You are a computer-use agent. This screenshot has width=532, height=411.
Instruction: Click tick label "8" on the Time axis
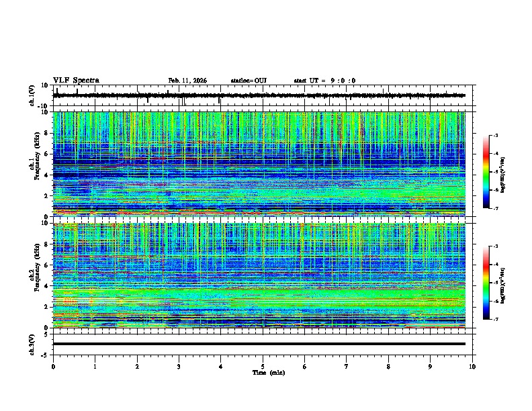(388, 367)
